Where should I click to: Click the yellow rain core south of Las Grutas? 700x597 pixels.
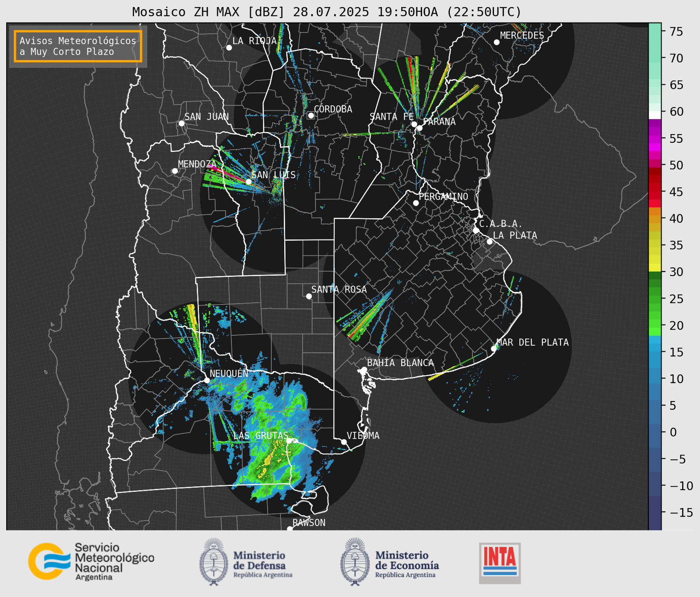coord(268,459)
